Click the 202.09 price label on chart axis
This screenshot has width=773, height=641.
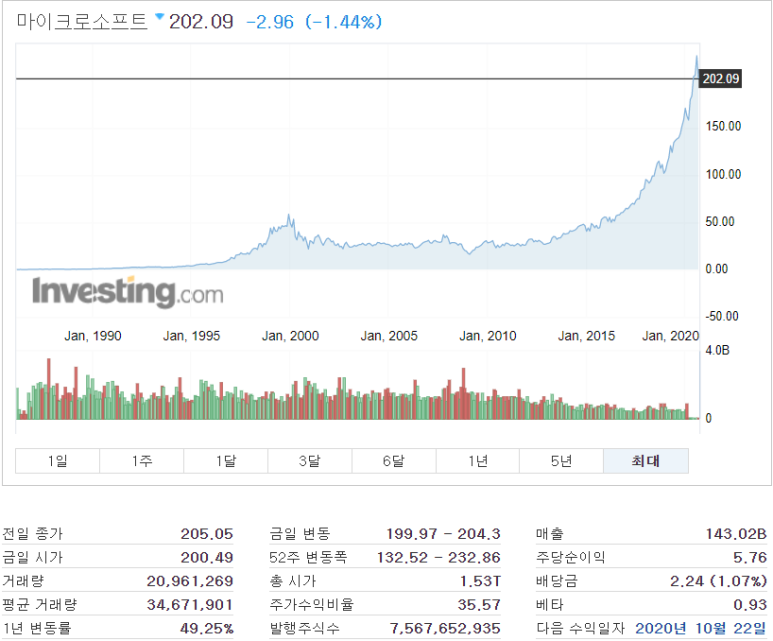pyautogui.click(x=721, y=78)
